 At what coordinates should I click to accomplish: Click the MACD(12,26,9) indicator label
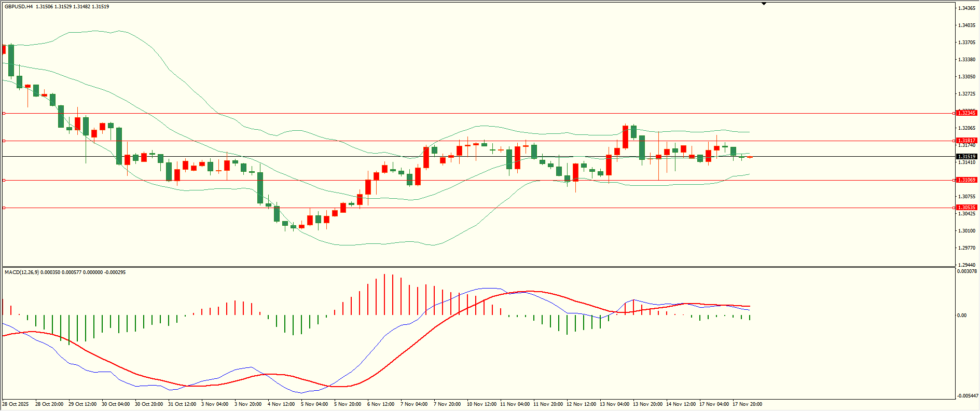point(21,272)
